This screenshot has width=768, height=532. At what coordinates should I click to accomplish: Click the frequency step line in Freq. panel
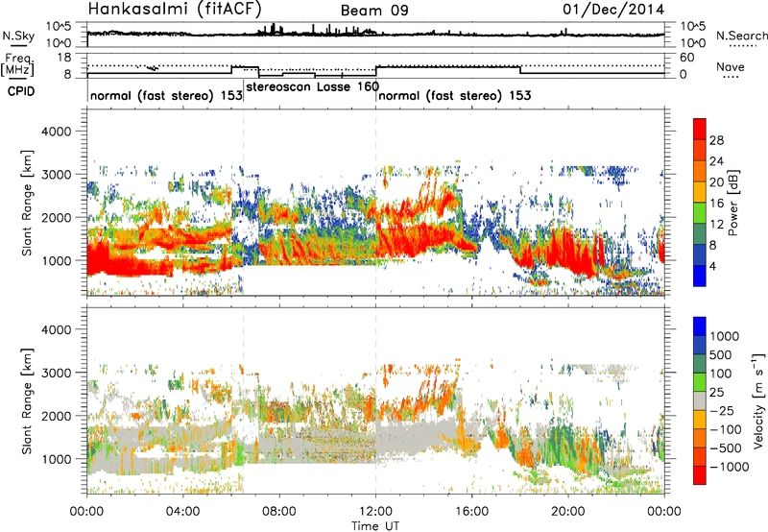tap(375, 71)
